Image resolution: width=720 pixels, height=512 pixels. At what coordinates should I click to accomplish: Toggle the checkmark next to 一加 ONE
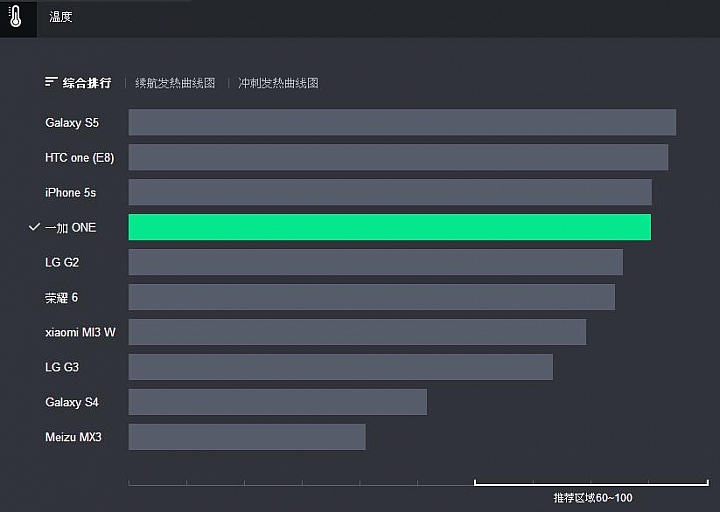(34, 227)
